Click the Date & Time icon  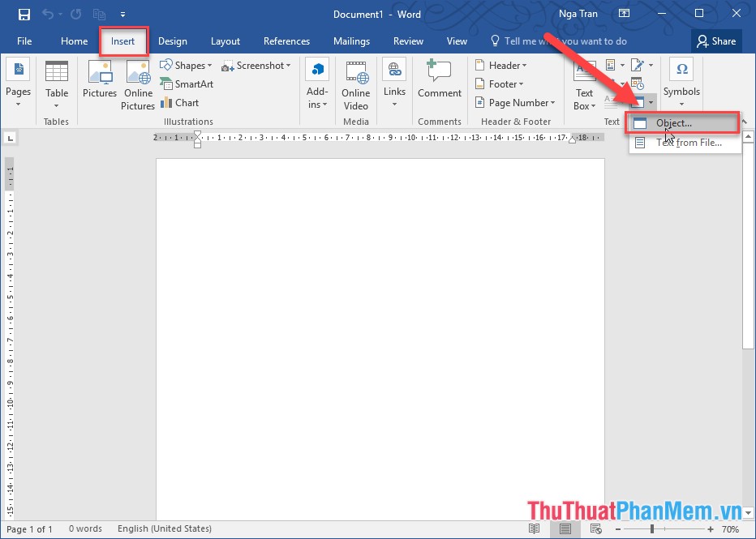coord(638,83)
